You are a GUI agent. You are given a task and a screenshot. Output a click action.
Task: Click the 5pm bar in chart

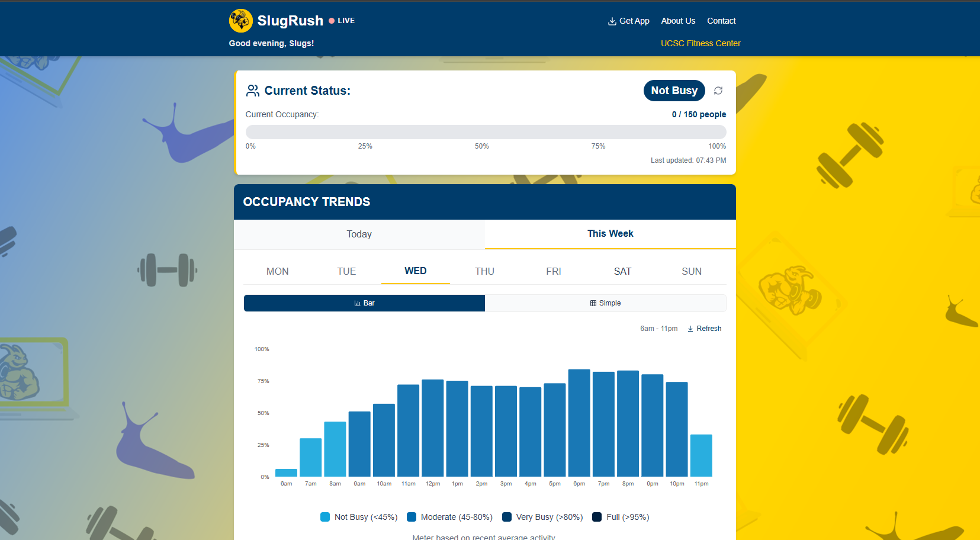coord(555,430)
